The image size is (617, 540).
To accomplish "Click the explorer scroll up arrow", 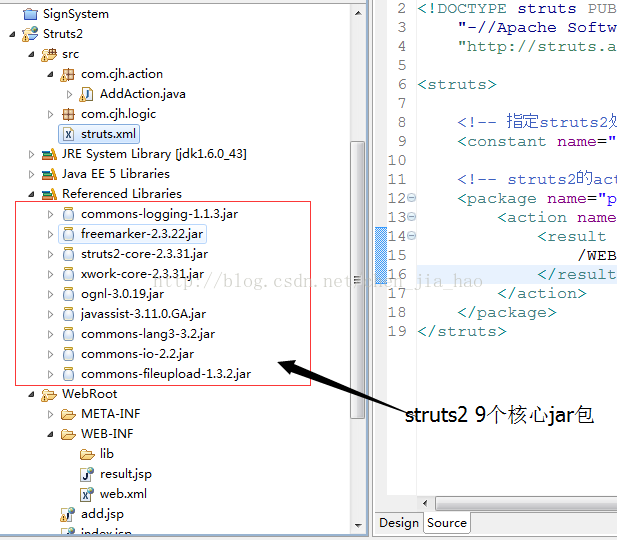I will (x=358, y=13).
